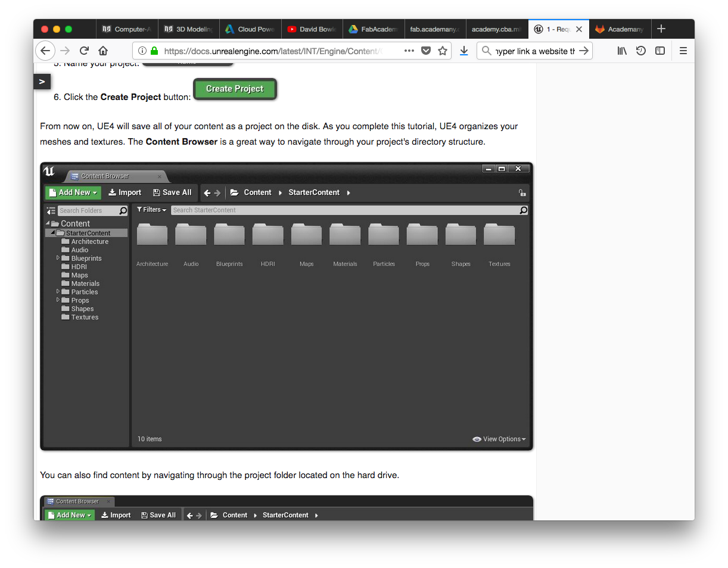Click the Unreal Engine logo in Content Browser
This screenshot has width=728, height=568.
[49, 172]
